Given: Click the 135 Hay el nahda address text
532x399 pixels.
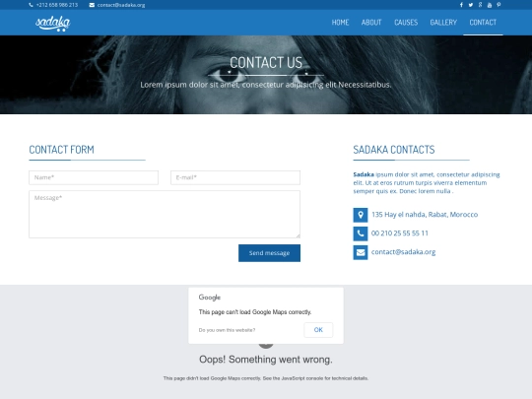Looking at the screenshot, I should (x=425, y=215).
